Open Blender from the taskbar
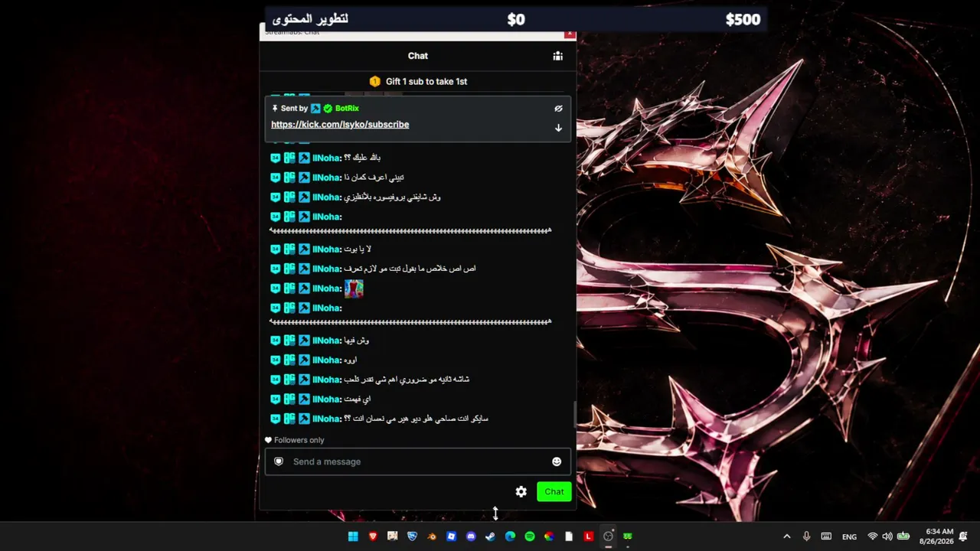This screenshot has height=551, width=980. 432,536
